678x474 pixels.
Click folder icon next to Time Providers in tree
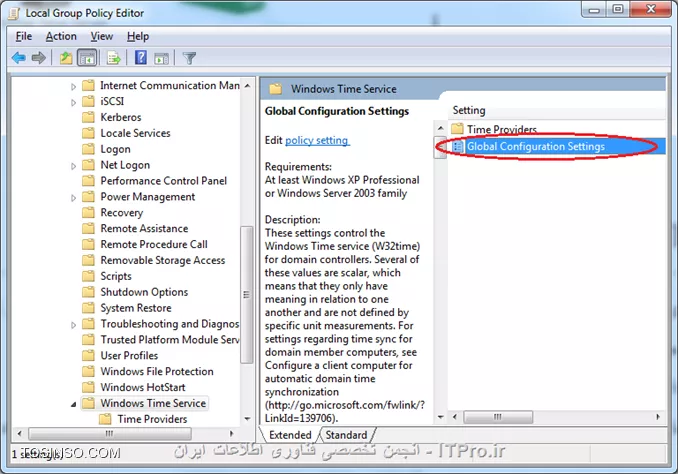click(x=105, y=419)
